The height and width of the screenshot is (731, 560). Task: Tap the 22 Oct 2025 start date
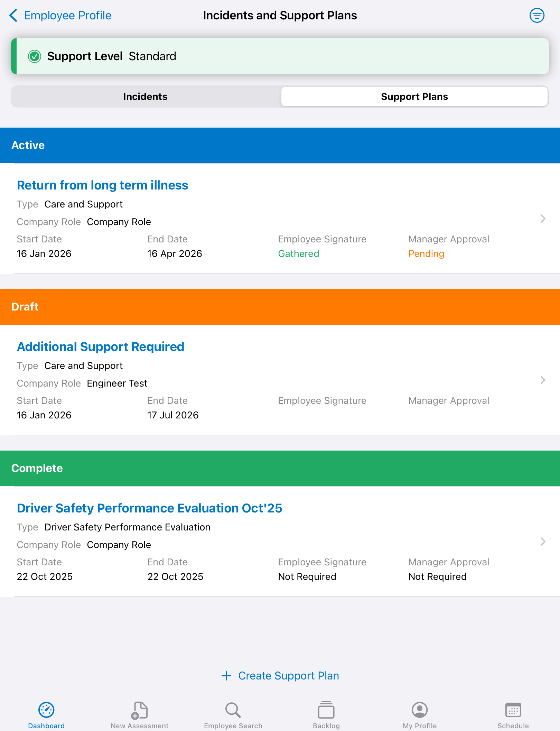(x=45, y=577)
